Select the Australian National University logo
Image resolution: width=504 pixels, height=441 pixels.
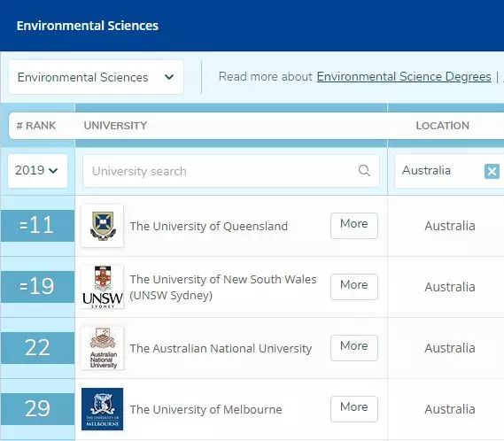tap(102, 348)
